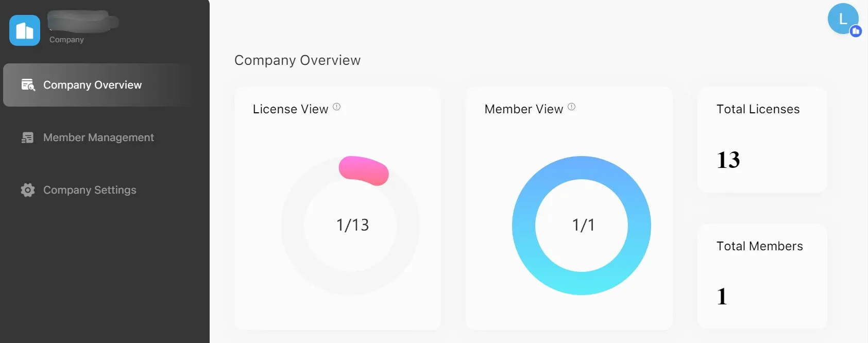Screen dimensions: 868x343
Task: Click the Member Management sidebar icon
Action: (28, 138)
